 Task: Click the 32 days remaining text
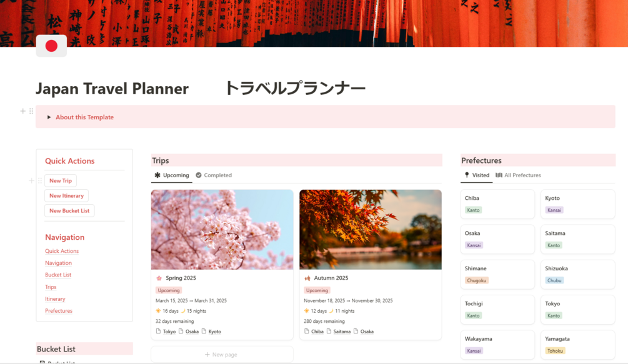coord(174,321)
